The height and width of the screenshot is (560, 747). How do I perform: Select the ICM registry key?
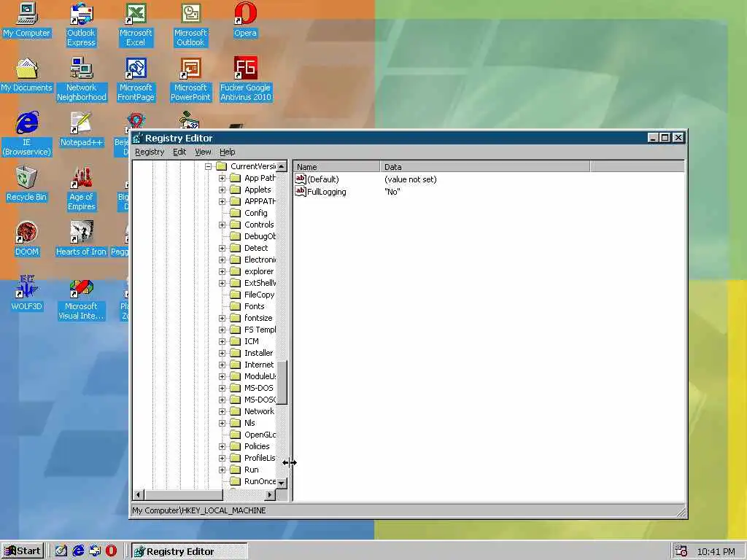252,341
